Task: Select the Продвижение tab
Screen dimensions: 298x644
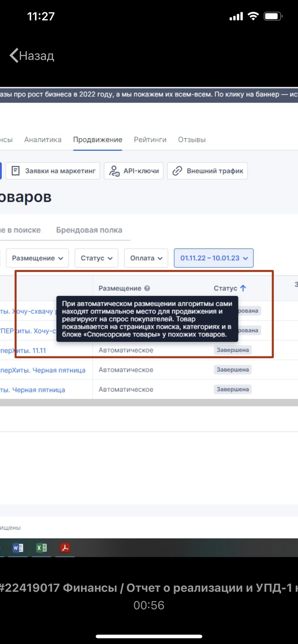Action: point(97,139)
